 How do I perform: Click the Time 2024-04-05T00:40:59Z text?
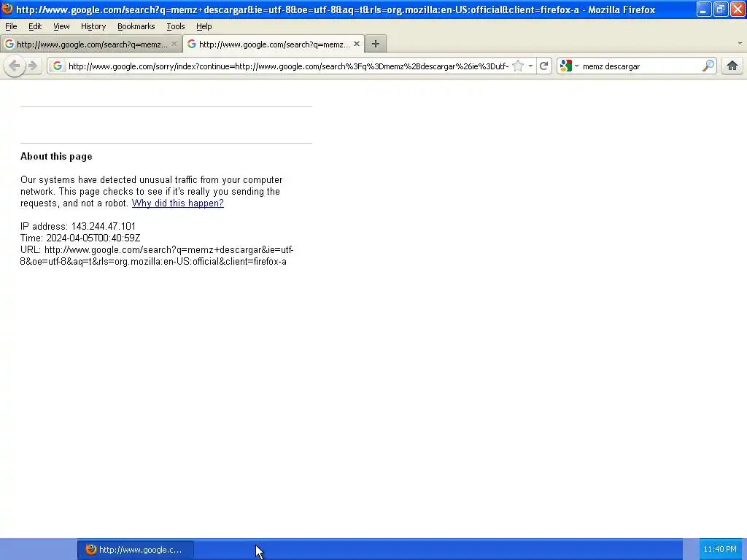tap(80, 238)
